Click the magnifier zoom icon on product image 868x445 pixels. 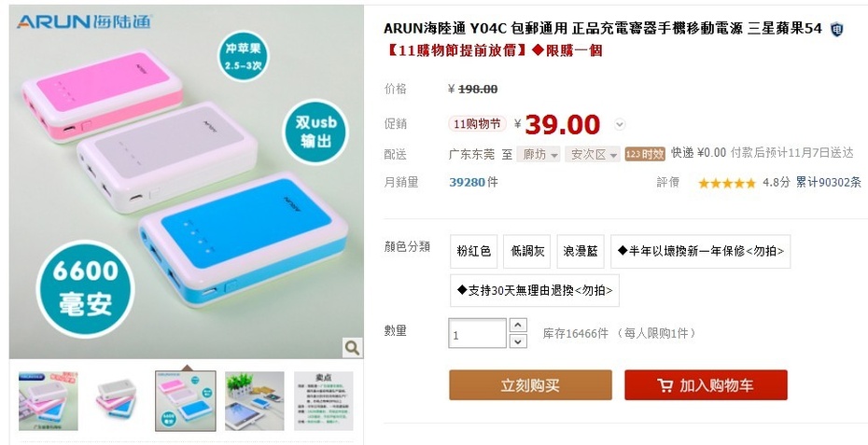pyautogui.click(x=352, y=348)
